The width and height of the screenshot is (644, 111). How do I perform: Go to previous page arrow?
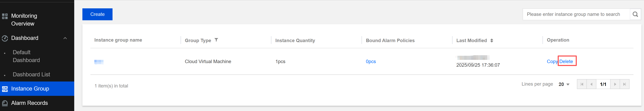[591, 84]
